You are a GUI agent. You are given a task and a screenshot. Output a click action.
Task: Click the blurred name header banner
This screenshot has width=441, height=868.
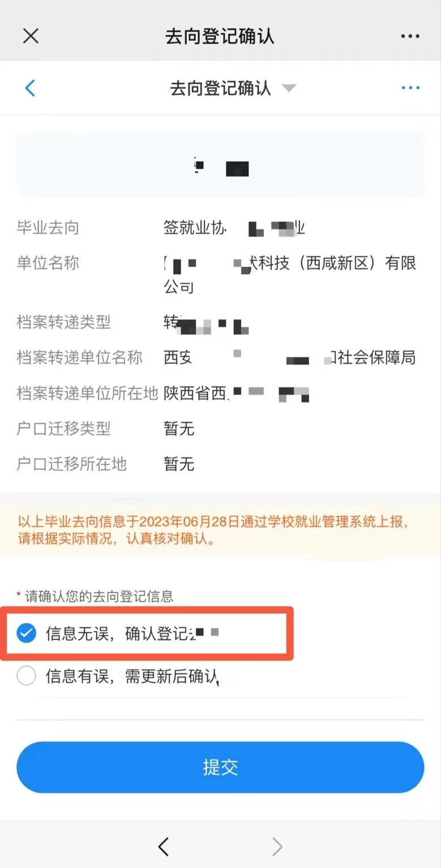point(220,165)
